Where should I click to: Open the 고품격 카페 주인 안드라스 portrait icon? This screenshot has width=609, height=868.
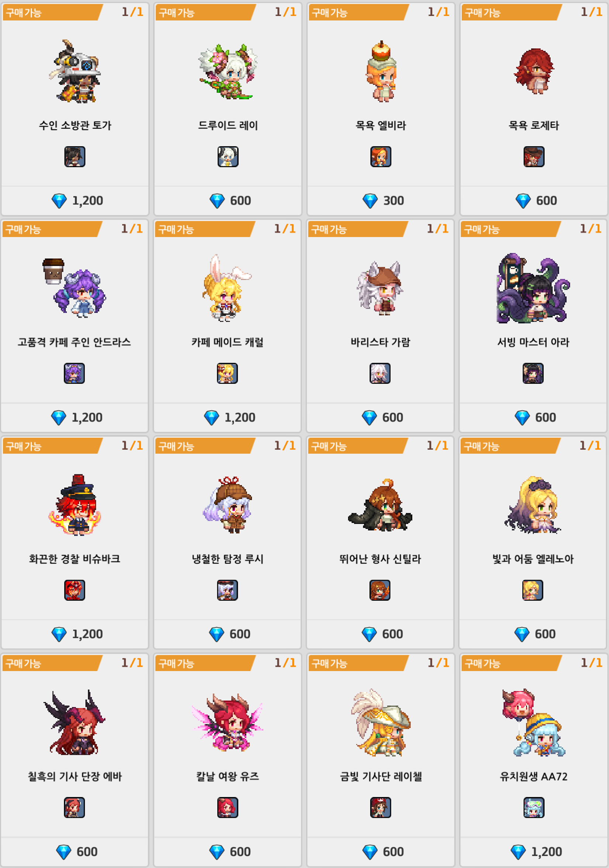coord(74,373)
